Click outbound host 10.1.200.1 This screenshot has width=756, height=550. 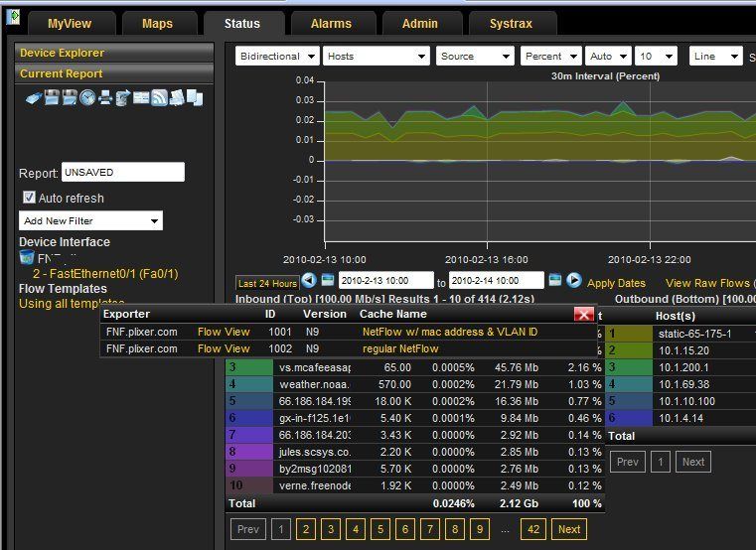[683, 367]
